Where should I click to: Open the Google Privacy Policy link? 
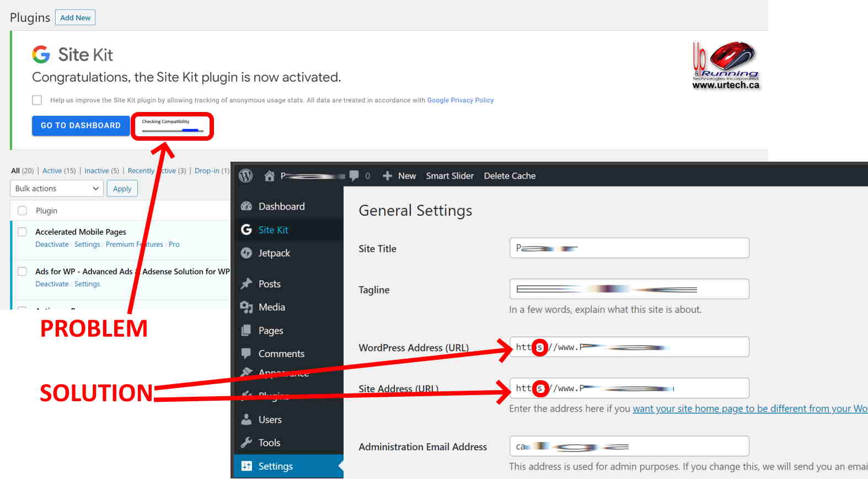[460, 100]
